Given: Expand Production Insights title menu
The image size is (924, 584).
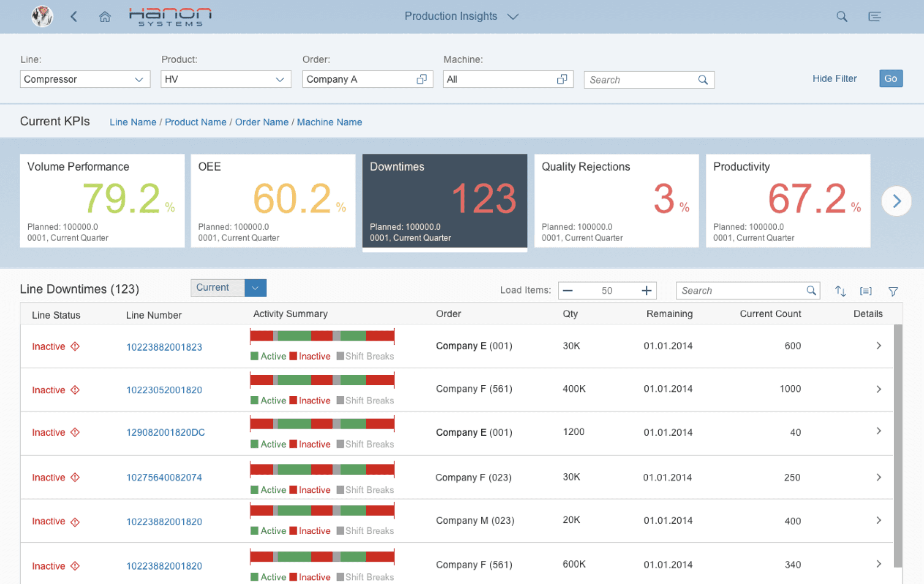Looking at the screenshot, I should coord(513,16).
